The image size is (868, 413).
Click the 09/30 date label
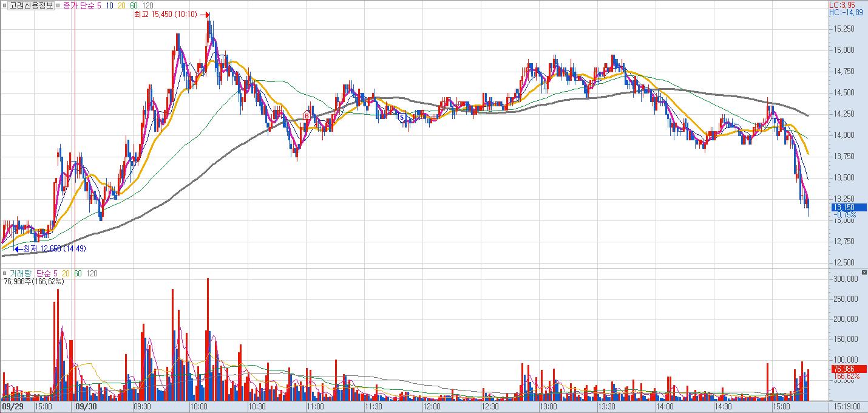[x=87, y=406]
